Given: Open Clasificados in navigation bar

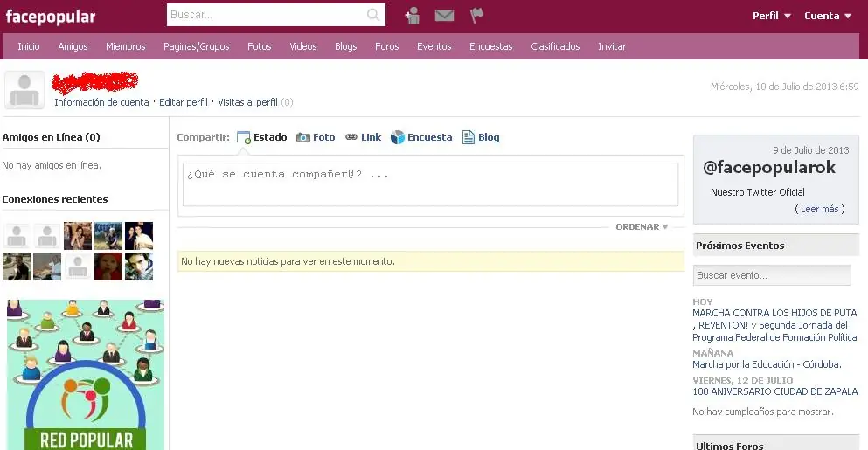Looking at the screenshot, I should click(555, 46).
